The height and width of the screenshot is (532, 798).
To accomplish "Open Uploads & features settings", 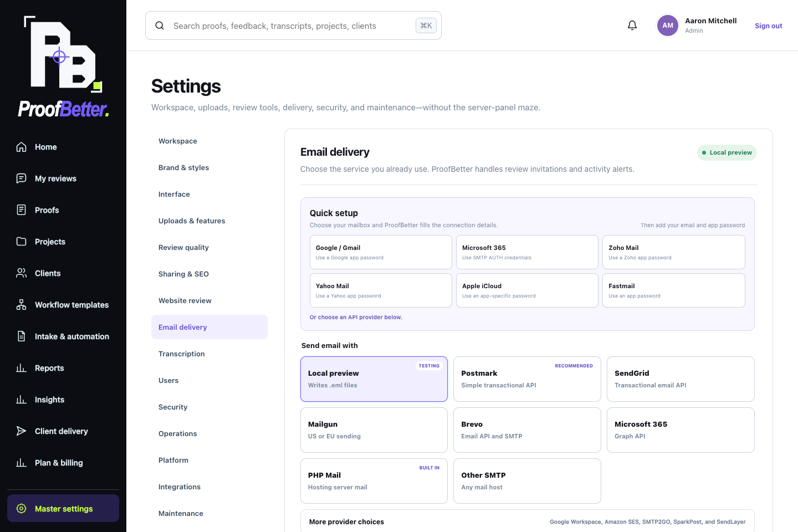I will [x=209, y=221].
